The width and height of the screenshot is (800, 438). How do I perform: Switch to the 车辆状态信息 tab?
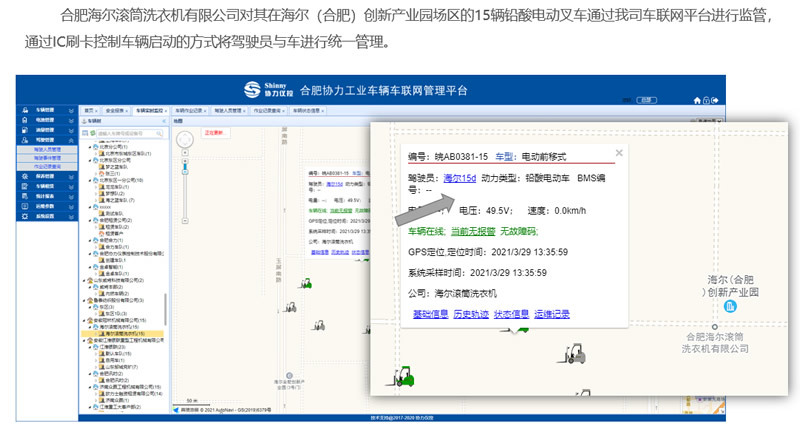tap(308, 110)
